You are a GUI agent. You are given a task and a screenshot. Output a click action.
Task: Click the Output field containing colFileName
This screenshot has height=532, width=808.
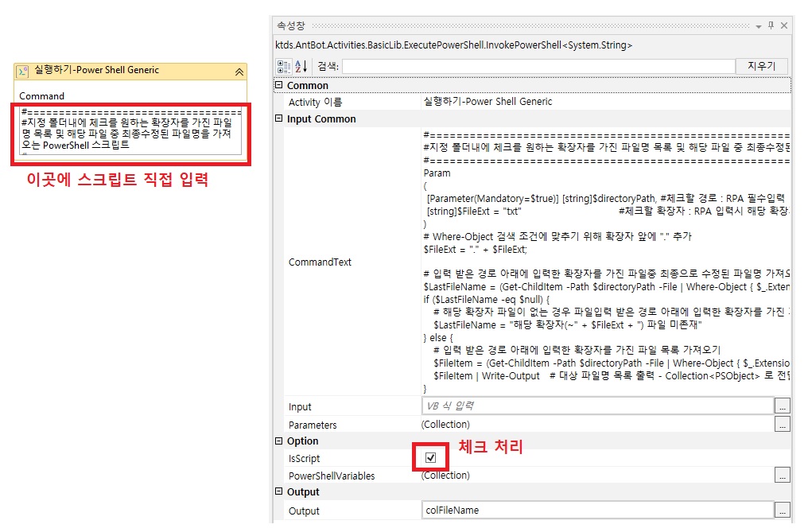[596, 511]
